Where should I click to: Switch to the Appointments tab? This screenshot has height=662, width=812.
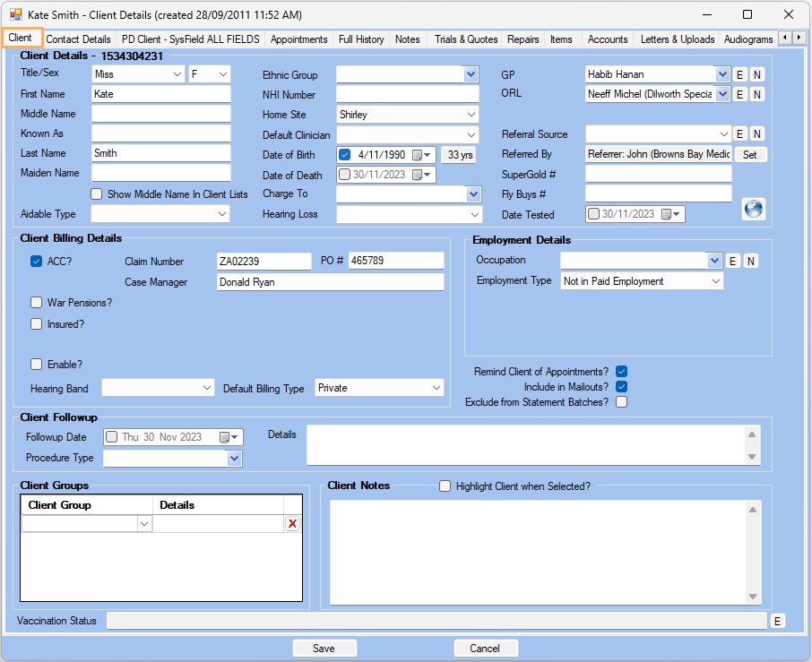[x=298, y=39]
